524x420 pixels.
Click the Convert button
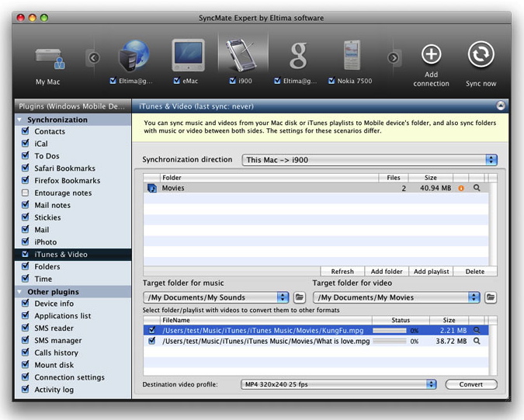[x=471, y=384]
